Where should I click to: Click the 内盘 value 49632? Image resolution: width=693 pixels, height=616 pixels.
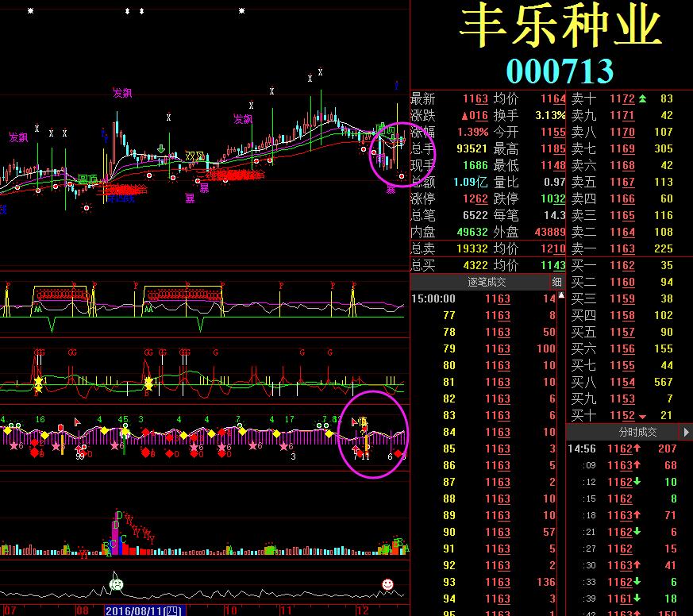(472, 232)
